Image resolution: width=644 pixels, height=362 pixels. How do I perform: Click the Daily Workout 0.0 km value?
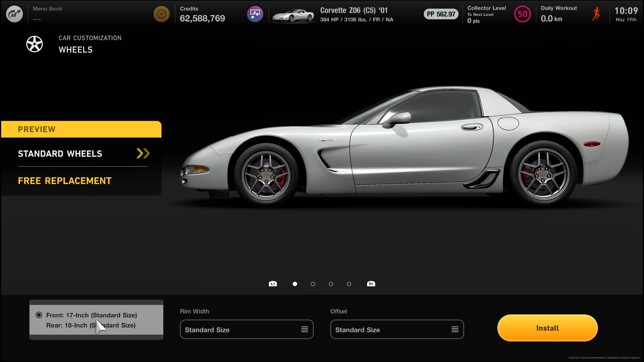(x=551, y=18)
